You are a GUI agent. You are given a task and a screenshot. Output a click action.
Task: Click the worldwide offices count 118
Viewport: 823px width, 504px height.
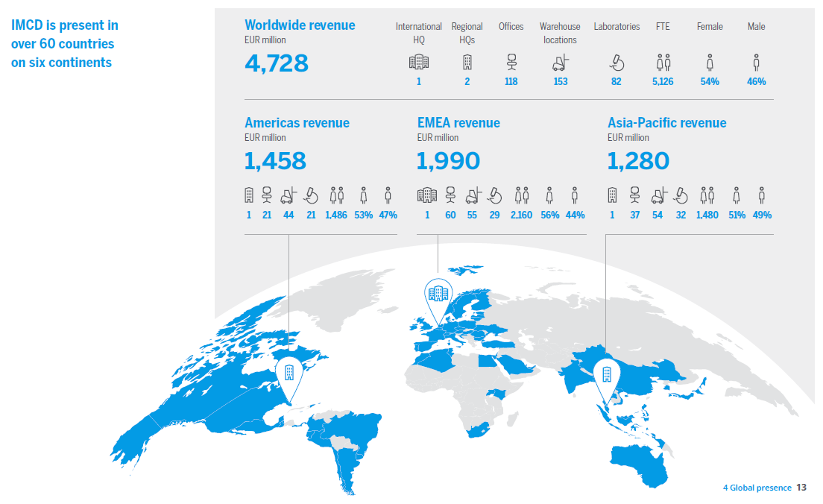point(511,81)
